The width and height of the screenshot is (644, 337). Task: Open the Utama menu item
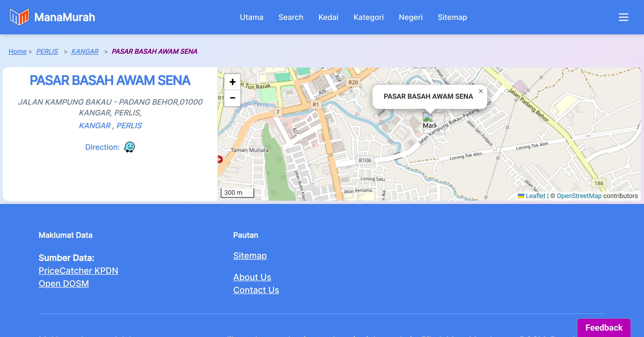pyautogui.click(x=251, y=17)
